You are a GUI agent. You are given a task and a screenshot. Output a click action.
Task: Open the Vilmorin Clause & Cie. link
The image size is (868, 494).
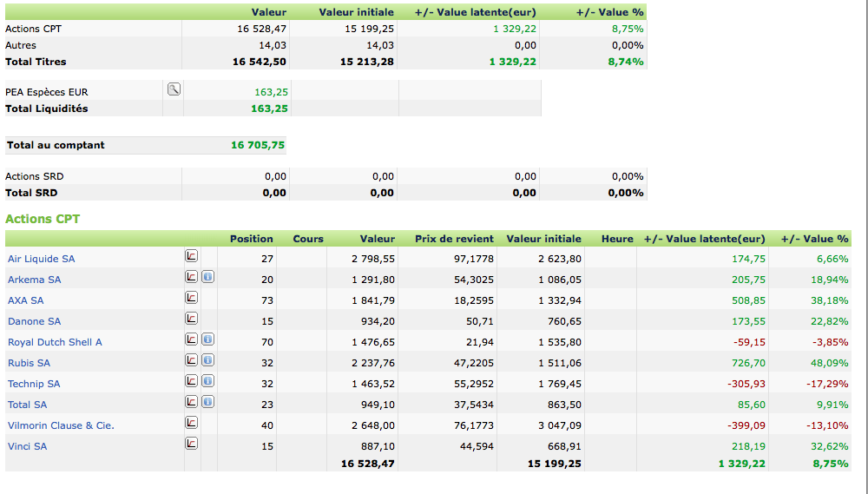(x=61, y=426)
